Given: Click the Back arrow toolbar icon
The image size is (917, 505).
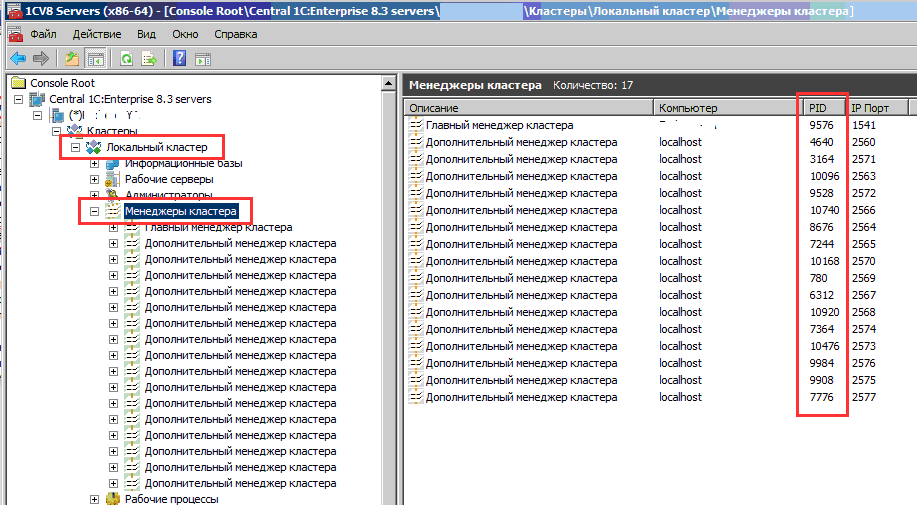Looking at the screenshot, I should pyautogui.click(x=18, y=58).
